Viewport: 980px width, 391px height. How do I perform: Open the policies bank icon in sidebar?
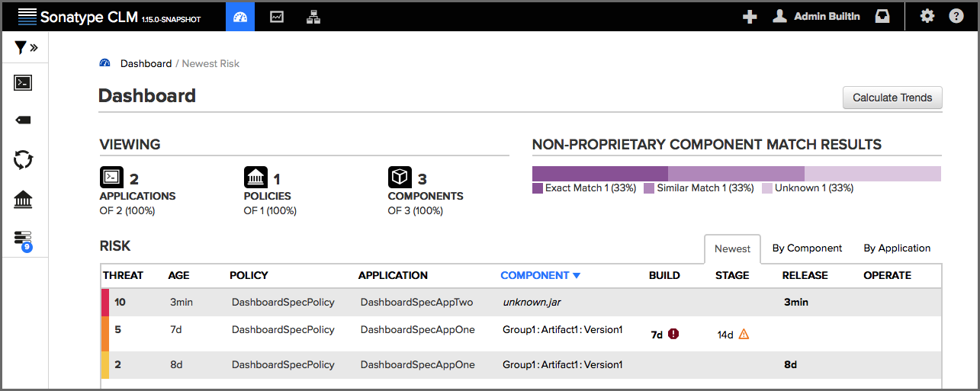click(24, 200)
